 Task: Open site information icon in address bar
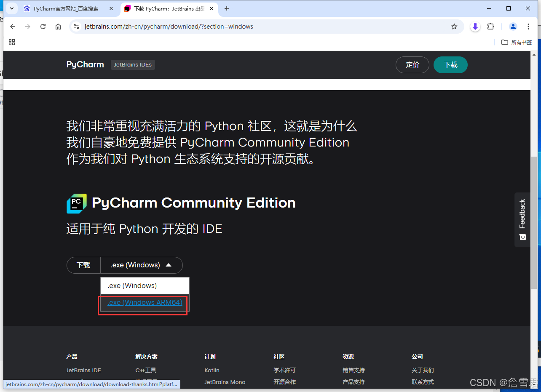click(76, 27)
